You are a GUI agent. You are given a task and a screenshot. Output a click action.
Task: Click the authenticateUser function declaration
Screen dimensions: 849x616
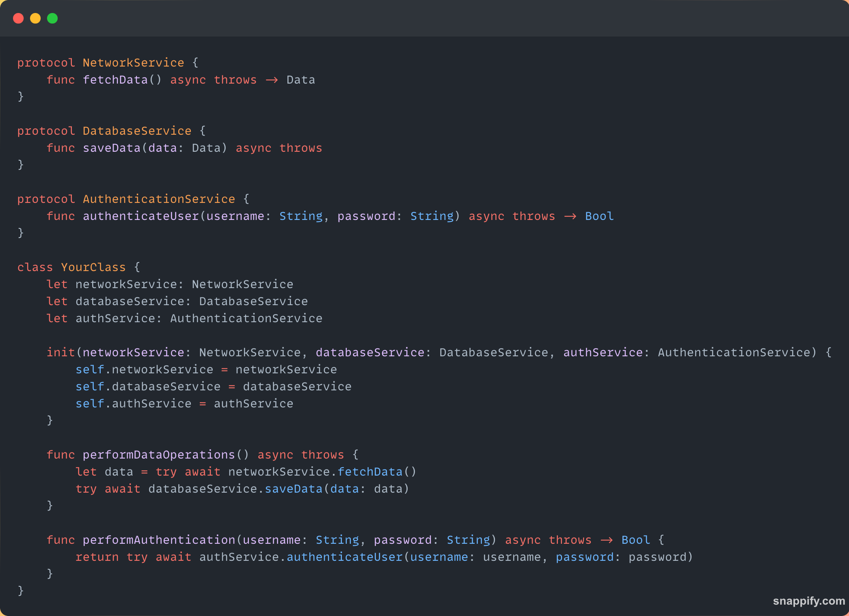tap(141, 216)
